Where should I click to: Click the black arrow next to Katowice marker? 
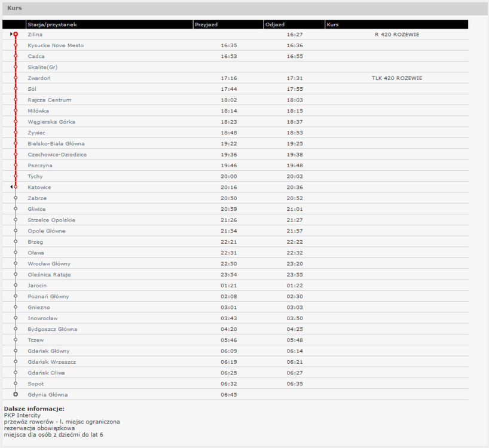pos(11,187)
